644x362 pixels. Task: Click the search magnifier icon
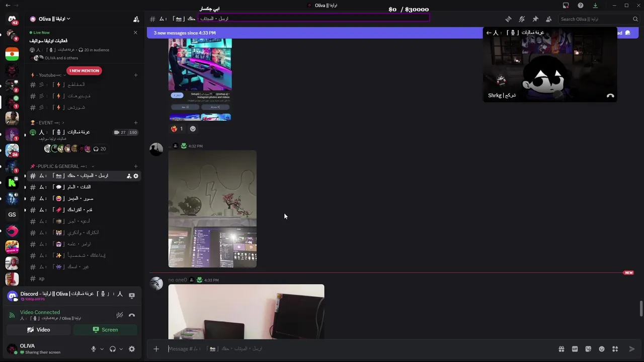point(635,19)
